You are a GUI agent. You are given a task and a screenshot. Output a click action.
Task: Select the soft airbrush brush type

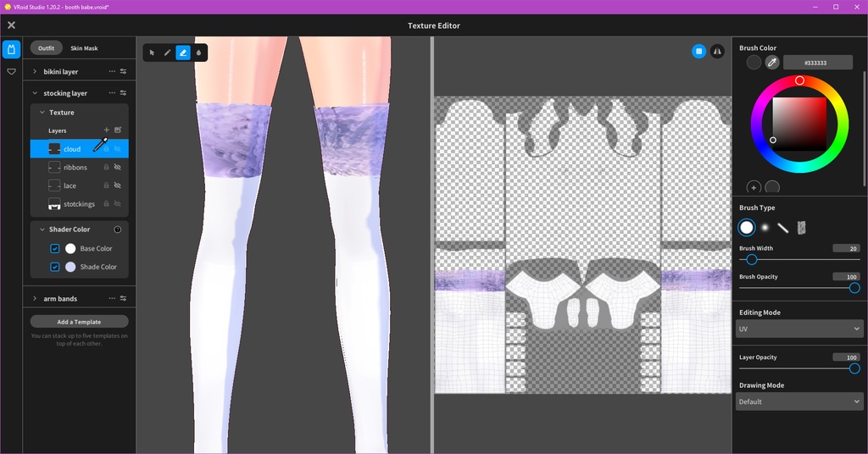(765, 227)
